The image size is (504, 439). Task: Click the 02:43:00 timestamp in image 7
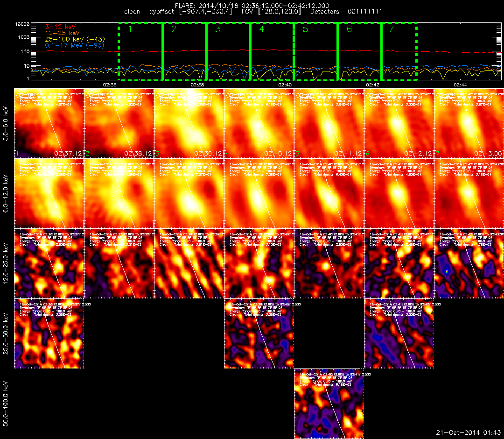(488, 154)
